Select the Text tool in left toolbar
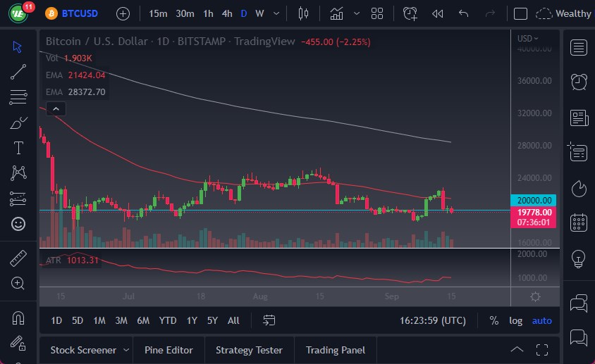Screen dimensions: 595x364 tap(18, 148)
